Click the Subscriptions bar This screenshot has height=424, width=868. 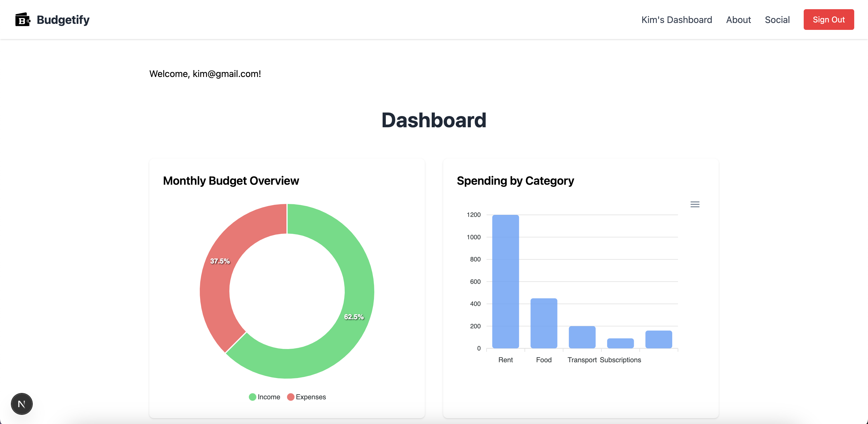(620, 343)
